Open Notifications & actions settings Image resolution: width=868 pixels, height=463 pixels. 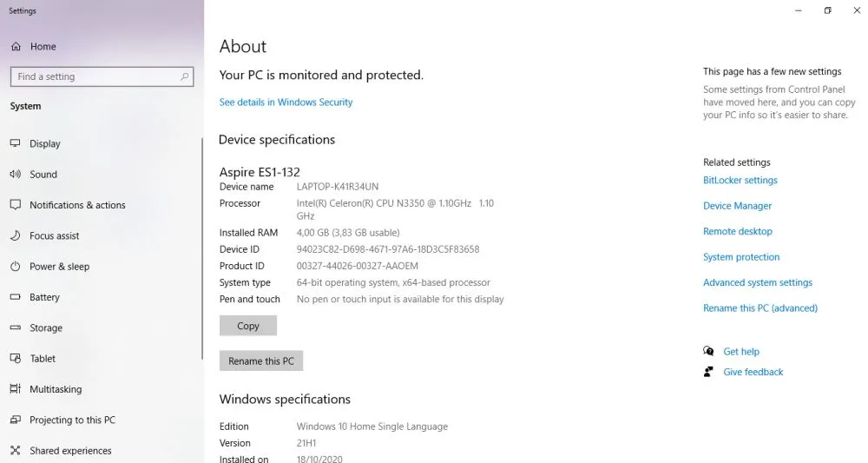(77, 205)
